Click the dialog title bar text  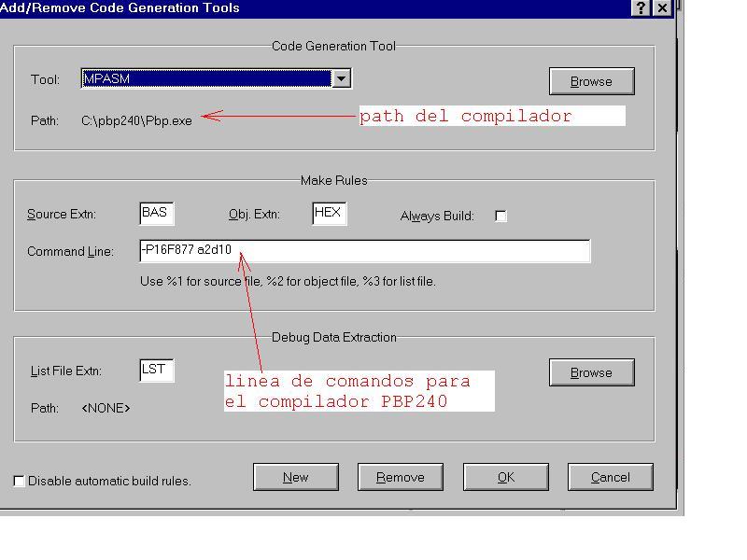click(x=120, y=7)
